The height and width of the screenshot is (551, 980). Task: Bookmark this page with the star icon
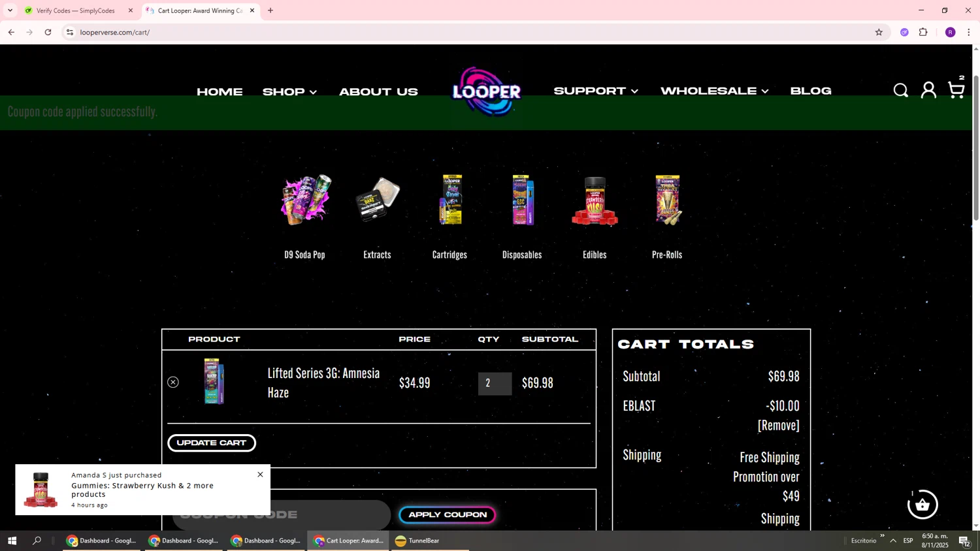(x=879, y=32)
